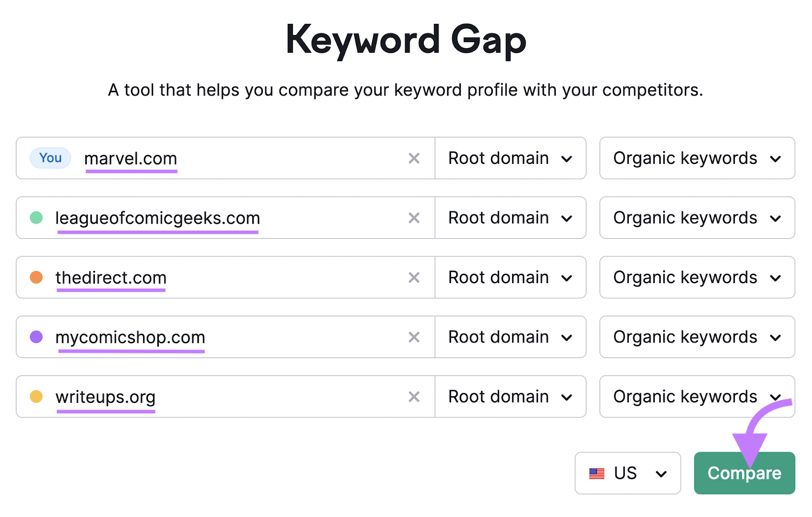Image resolution: width=812 pixels, height=517 pixels.
Task: Open the Root domain dropdown for marvel.com
Action: [x=510, y=158]
